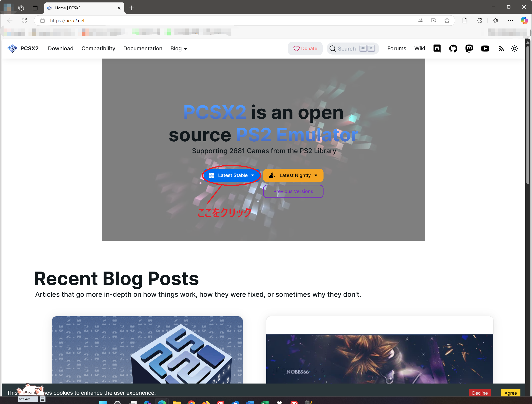
Task: Click the Previous Versions button
Action: click(x=293, y=191)
